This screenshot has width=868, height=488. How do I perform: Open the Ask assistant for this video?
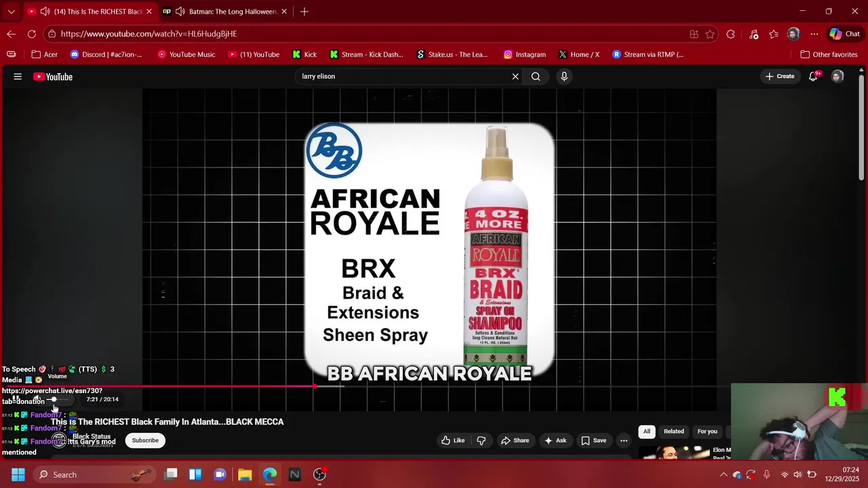[555, 441]
